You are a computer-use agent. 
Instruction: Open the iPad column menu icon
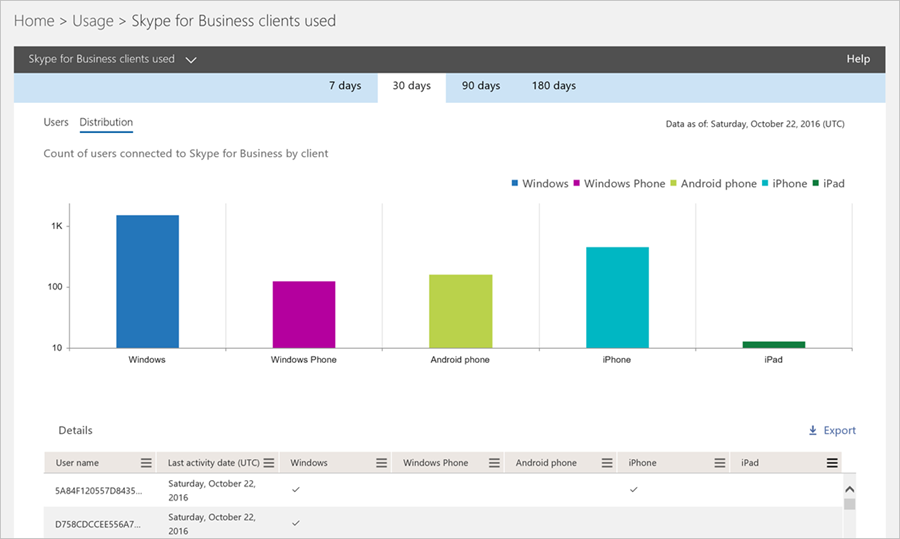coord(832,463)
